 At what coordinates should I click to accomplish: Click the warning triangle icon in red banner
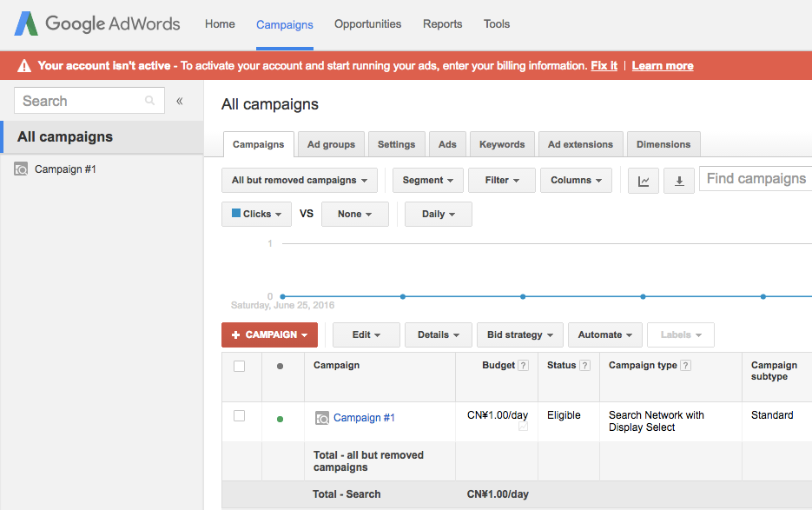24,66
